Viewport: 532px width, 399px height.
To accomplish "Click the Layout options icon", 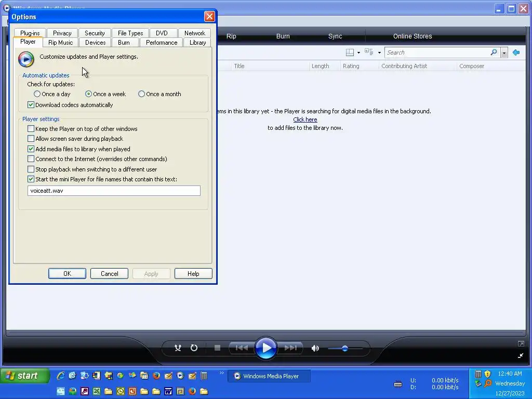I will (350, 52).
